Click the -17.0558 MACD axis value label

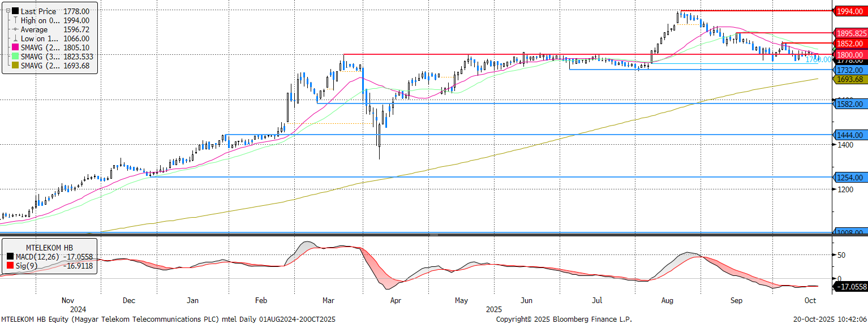pyautogui.click(x=852, y=287)
